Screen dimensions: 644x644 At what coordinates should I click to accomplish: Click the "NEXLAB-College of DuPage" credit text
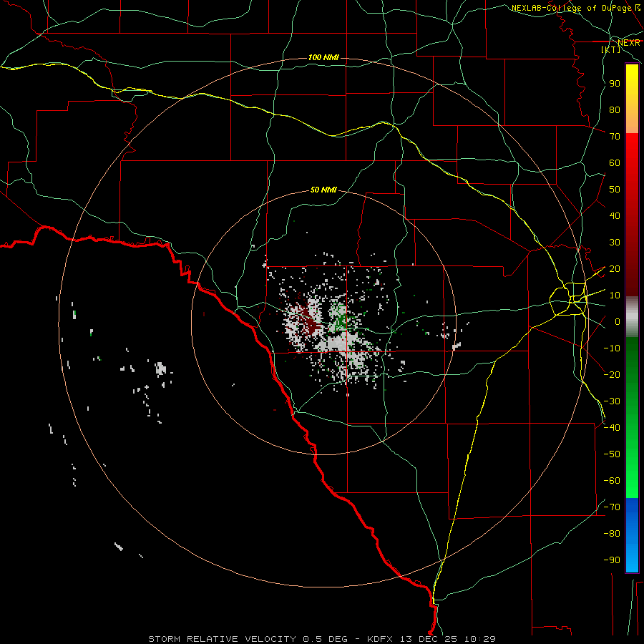click(571, 8)
